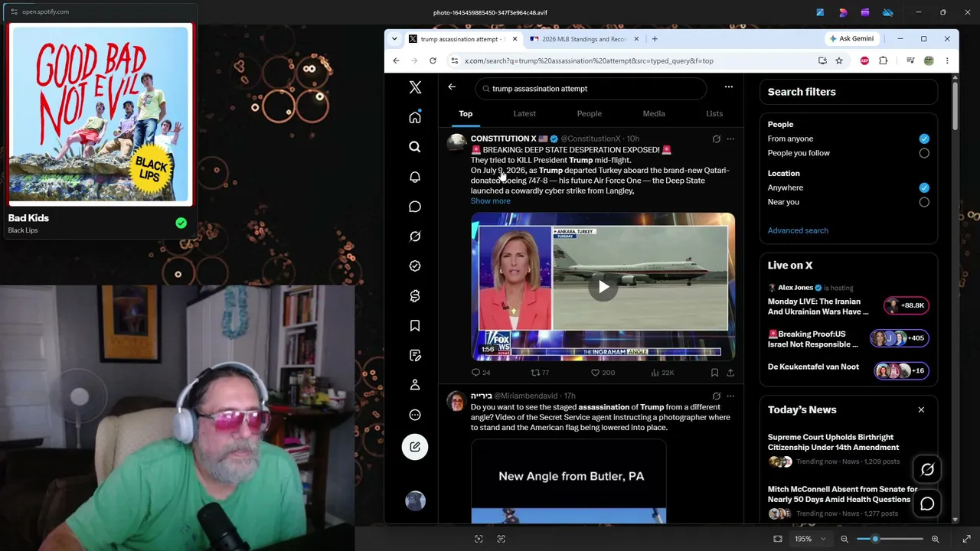Image resolution: width=980 pixels, height=551 pixels.
Task: Join Alex Jones Monday LIVE broadcast
Action: click(x=848, y=300)
